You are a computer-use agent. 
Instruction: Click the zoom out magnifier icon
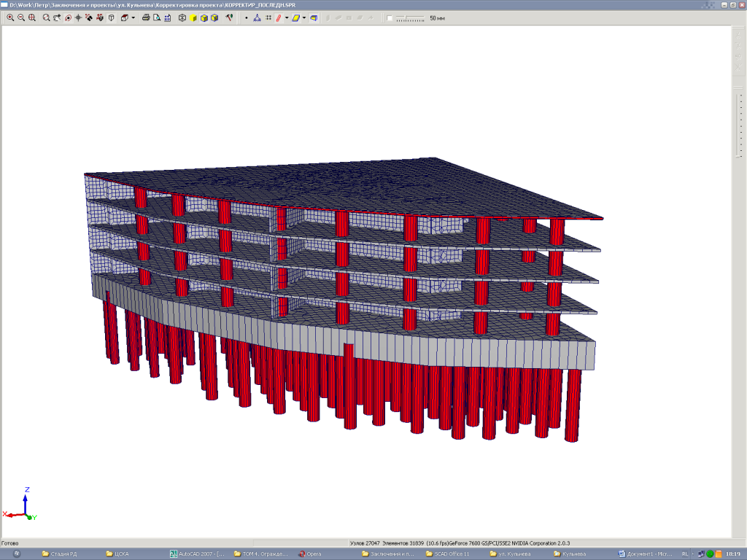coord(20,17)
